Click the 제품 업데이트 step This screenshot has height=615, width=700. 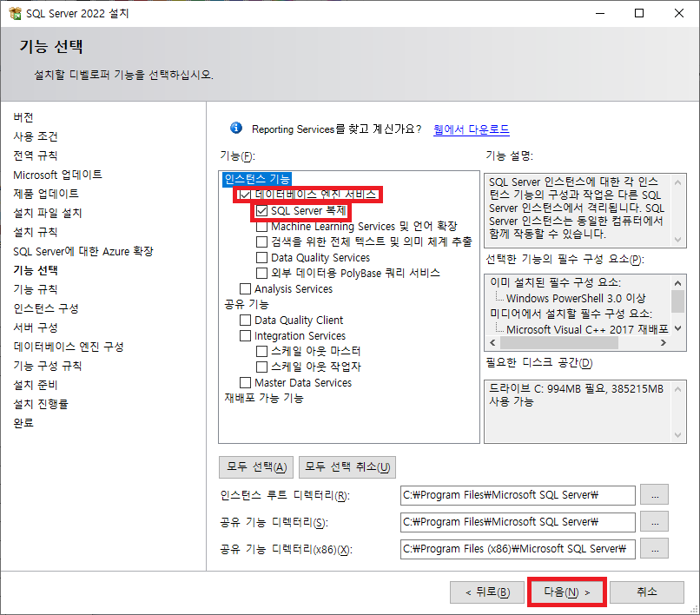[x=46, y=194]
